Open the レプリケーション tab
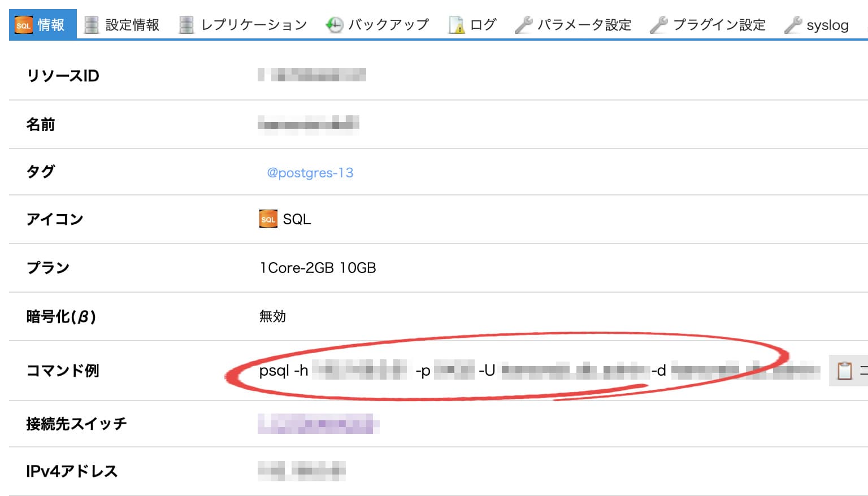The height and width of the screenshot is (496, 868). (243, 25)
